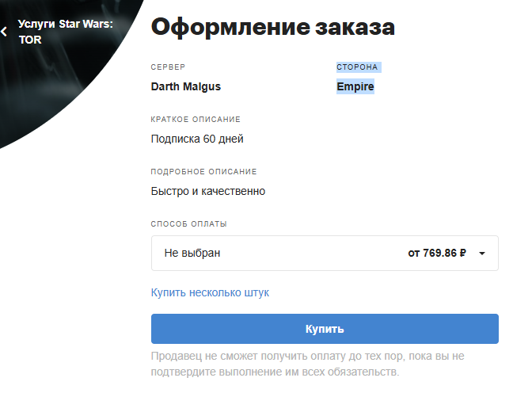Click the Подписка 60 дней description
This screenshot has height=393, width=532.
(197, 139)
